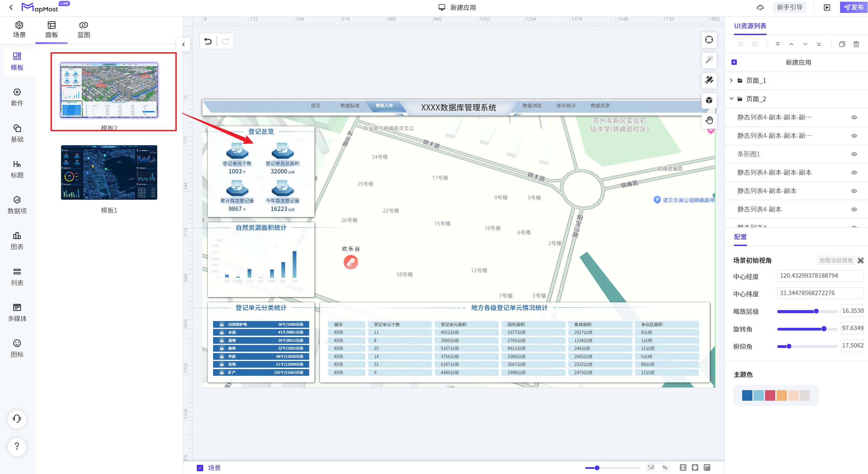Redo the canvas action
Screen dimensions: 868x474
[x=225, y=41]
